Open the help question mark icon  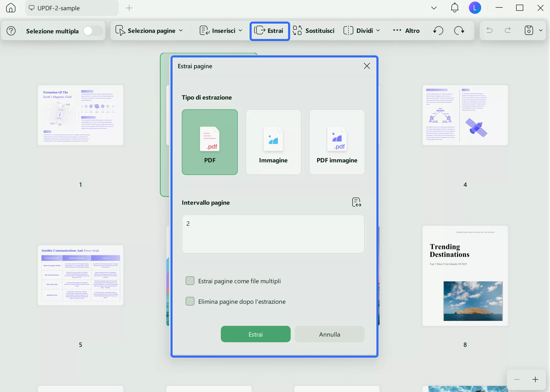point(11,31)
